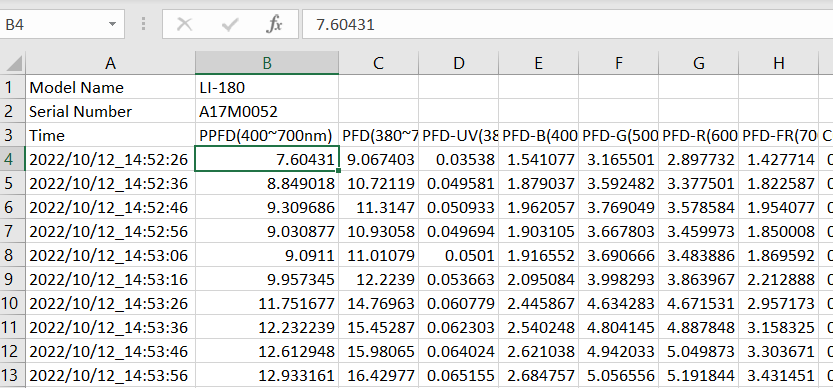This screenshot has width=833, height=388.
Task: Click timestamp 2022/10/12_14:52:26
Action: pyautogui.click(x=110, y=159)
